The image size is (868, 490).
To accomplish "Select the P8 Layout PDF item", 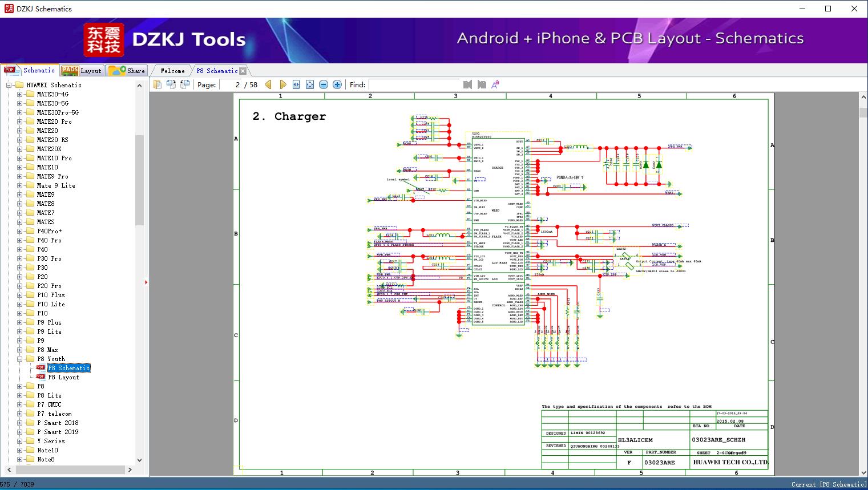I will [x=63, y=377].
